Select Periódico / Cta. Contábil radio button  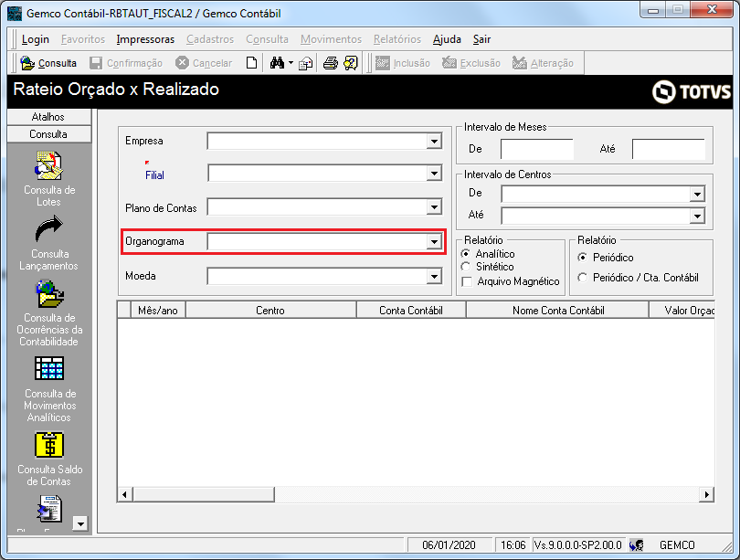[x=583, y=278]
